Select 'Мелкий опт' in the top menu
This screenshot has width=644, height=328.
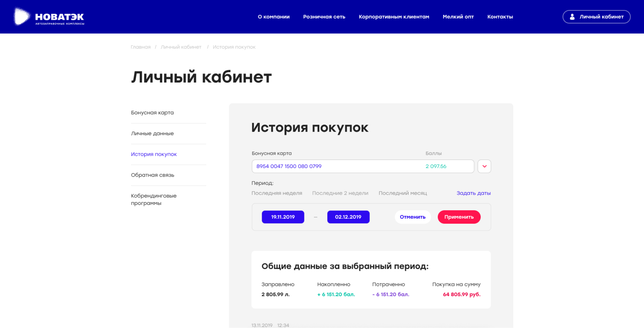pyautogui.click(x=458, y=17)
